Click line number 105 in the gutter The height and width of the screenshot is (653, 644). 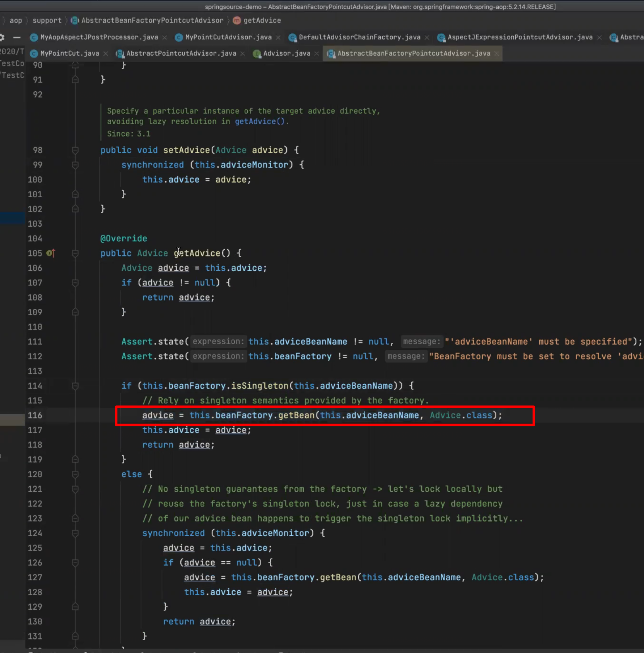point(35,253)
